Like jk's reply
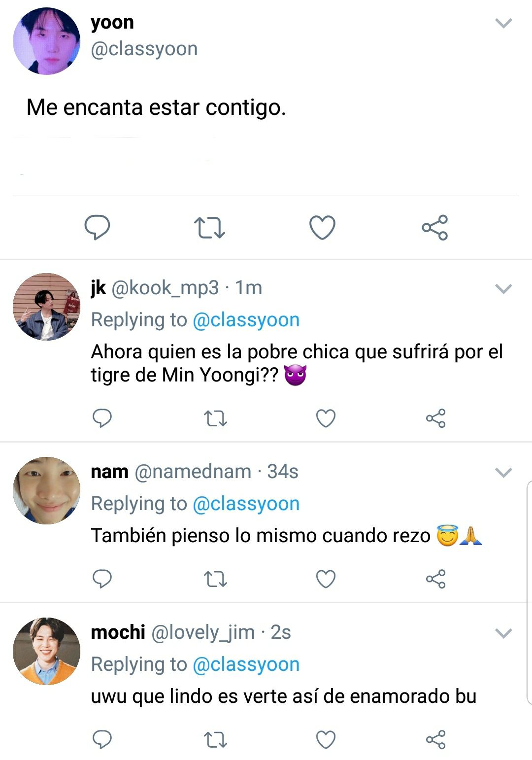Viewport: 532px width, 760px height. (x=326, y=418)
